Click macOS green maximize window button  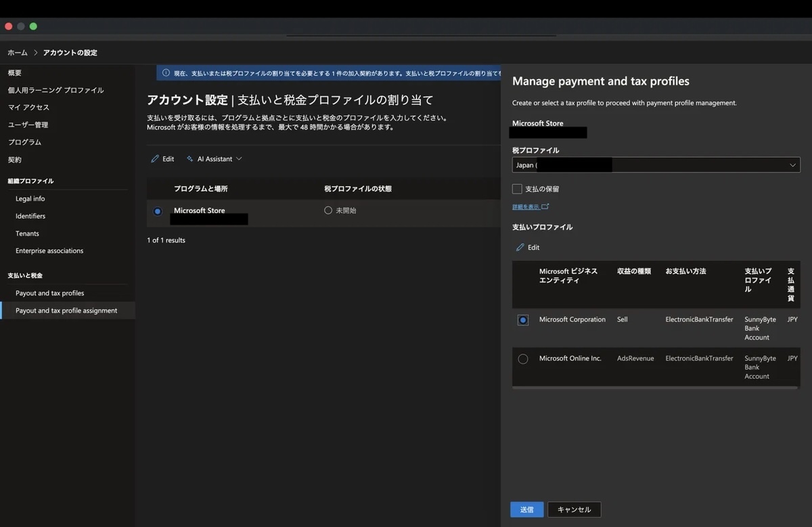tap(33, 26)
